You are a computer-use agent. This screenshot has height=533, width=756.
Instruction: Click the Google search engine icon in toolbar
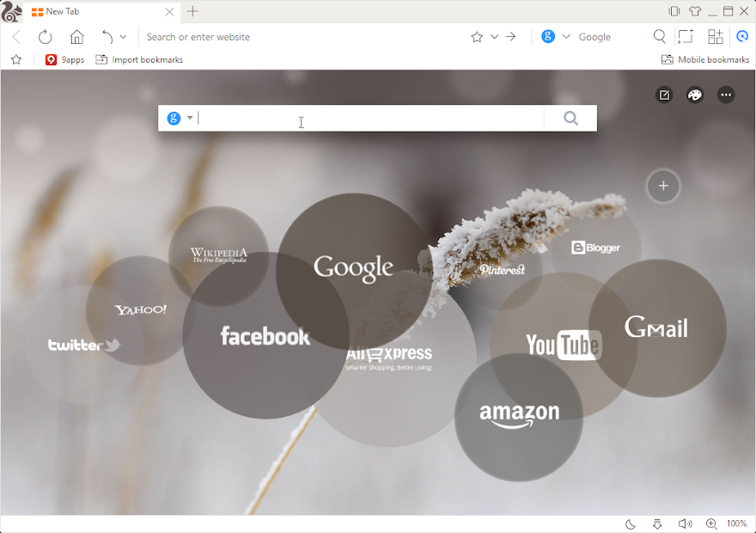(x=548, y=36)
